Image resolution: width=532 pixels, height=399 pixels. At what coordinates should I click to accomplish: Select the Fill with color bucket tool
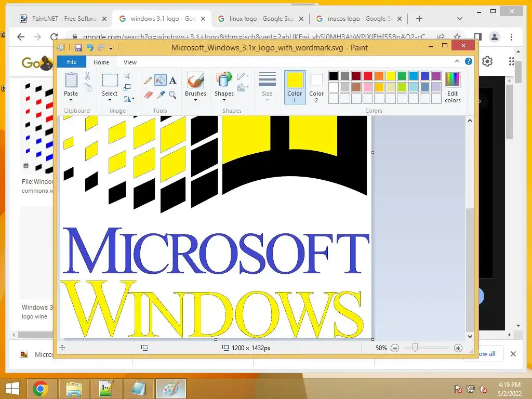click(160, 81)
